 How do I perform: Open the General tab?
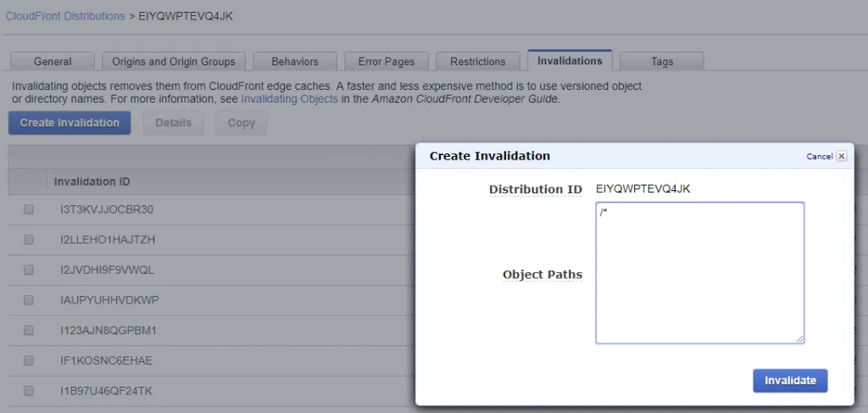tap(53, 62)
